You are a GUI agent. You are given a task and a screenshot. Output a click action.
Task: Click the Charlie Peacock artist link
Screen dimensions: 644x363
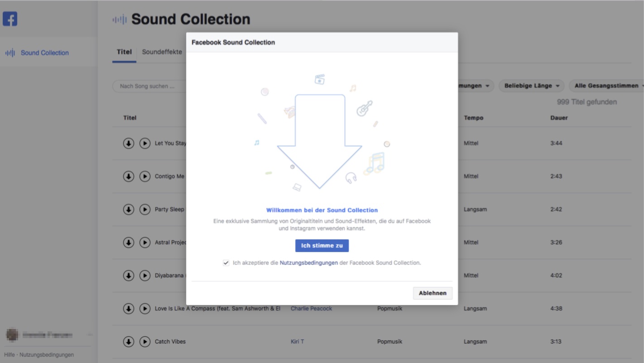[x=311, y=309]
